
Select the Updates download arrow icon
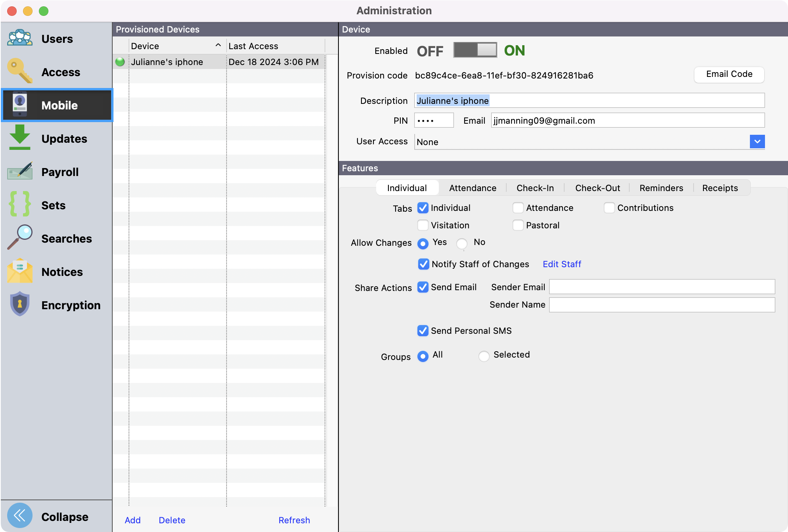point(19,138)
